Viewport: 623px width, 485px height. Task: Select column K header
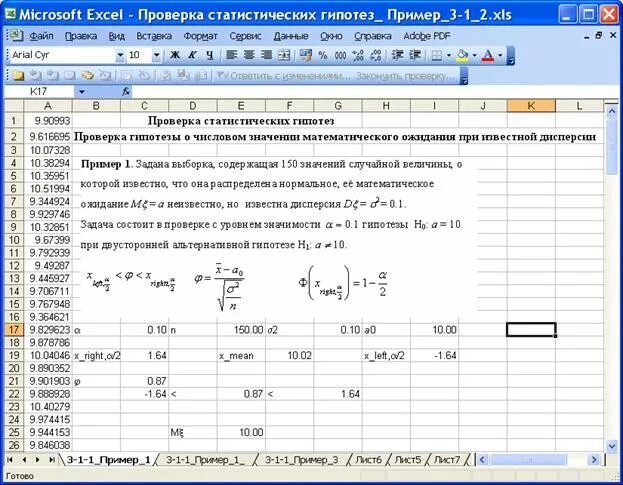[x=531, y=106]
